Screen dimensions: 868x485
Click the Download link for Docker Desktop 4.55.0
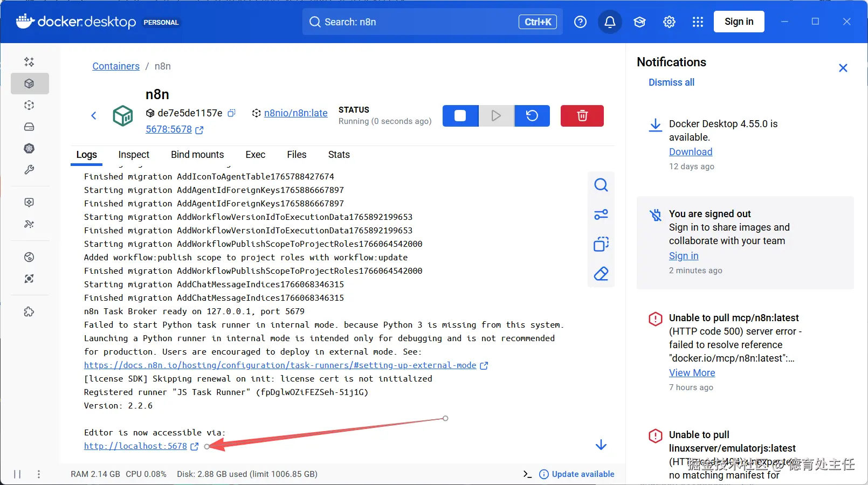(691, 152)
